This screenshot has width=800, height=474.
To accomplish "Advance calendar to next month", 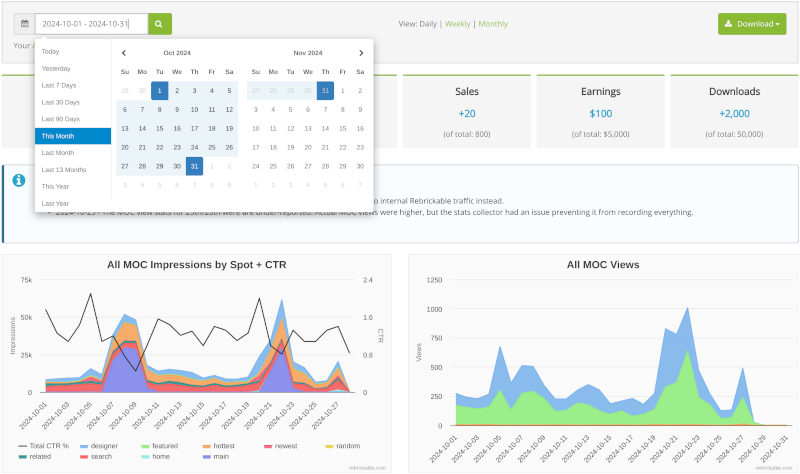I will (x=361, y=53).
